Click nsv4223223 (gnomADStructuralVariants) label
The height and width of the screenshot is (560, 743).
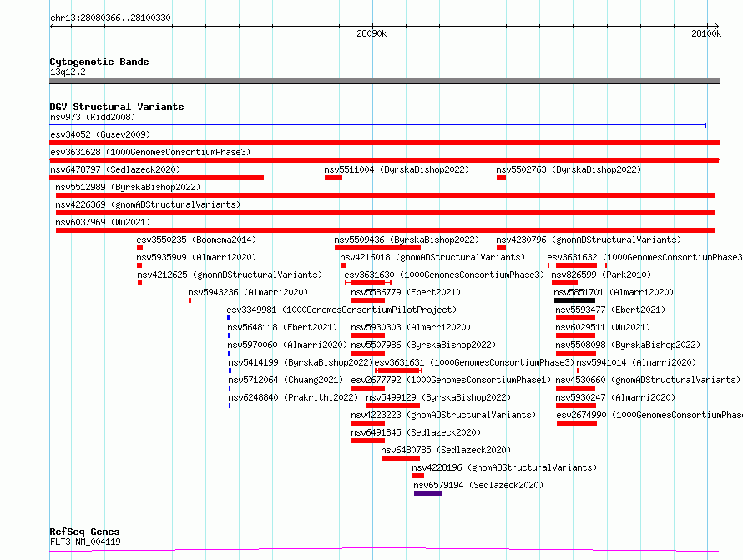pyautogui.click(x=443, y=415)
